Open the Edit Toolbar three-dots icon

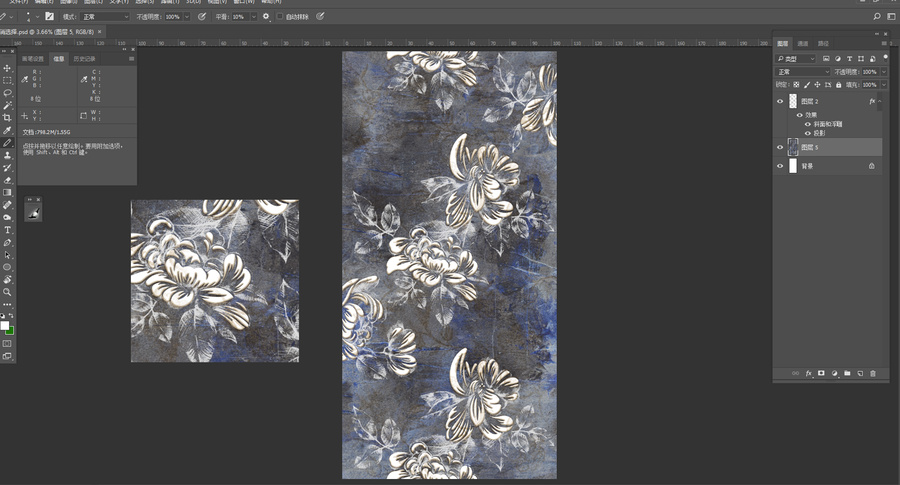coord(7,305)
